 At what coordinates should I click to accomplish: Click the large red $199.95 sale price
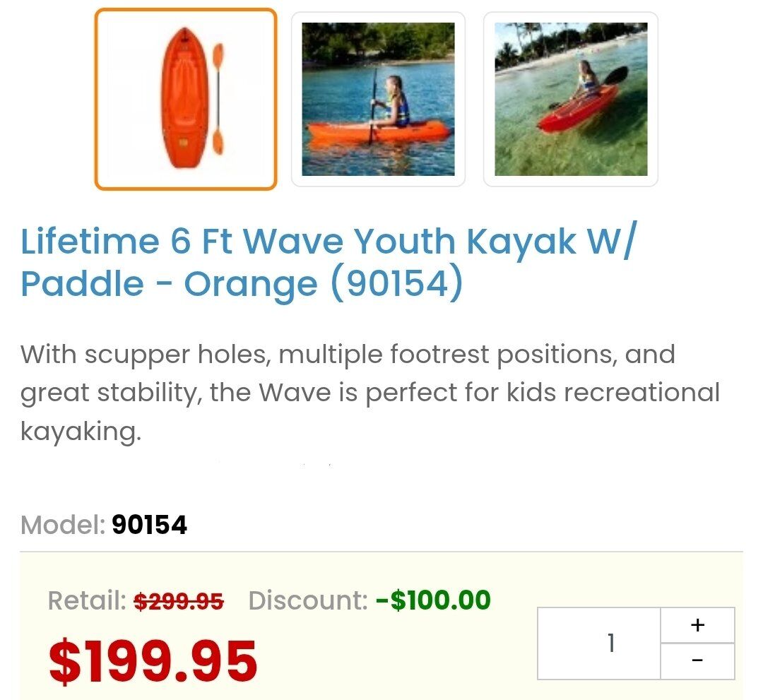tap(153, 661)
